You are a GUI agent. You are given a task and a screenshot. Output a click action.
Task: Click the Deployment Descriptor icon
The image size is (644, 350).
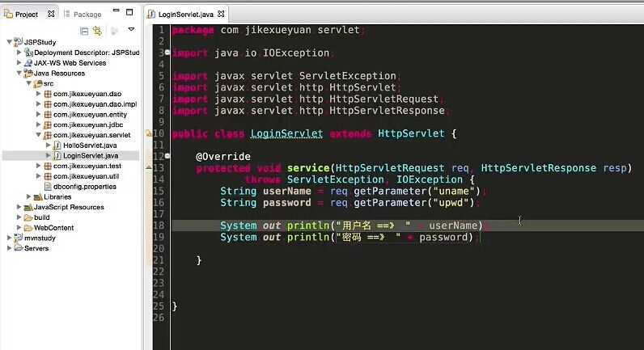(28, 53)
